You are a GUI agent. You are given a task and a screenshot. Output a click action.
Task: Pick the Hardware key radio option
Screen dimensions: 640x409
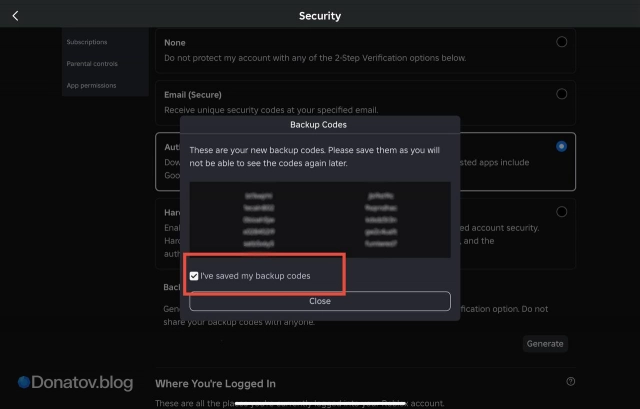(561, 212)
